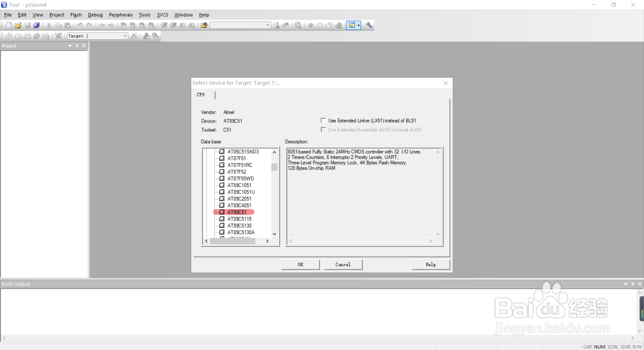
Task: Click the dialog's Help button
Action: [x=431, y=265]
